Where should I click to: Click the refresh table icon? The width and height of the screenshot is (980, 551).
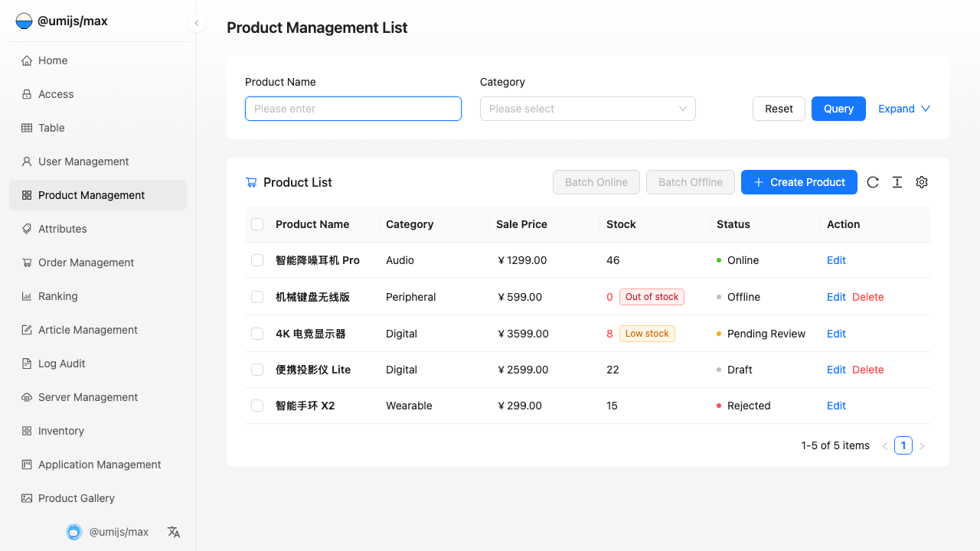click(x=873, y=182)
